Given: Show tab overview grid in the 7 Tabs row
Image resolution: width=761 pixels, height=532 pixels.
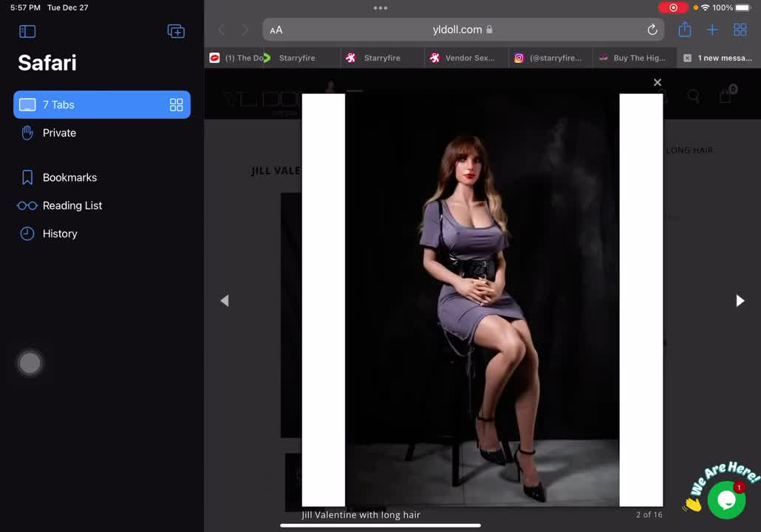Looking at the screenshot, I should pos(176,105).
